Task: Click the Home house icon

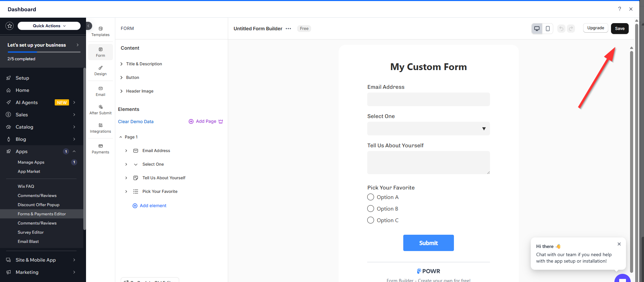Action: pos(9,90)
